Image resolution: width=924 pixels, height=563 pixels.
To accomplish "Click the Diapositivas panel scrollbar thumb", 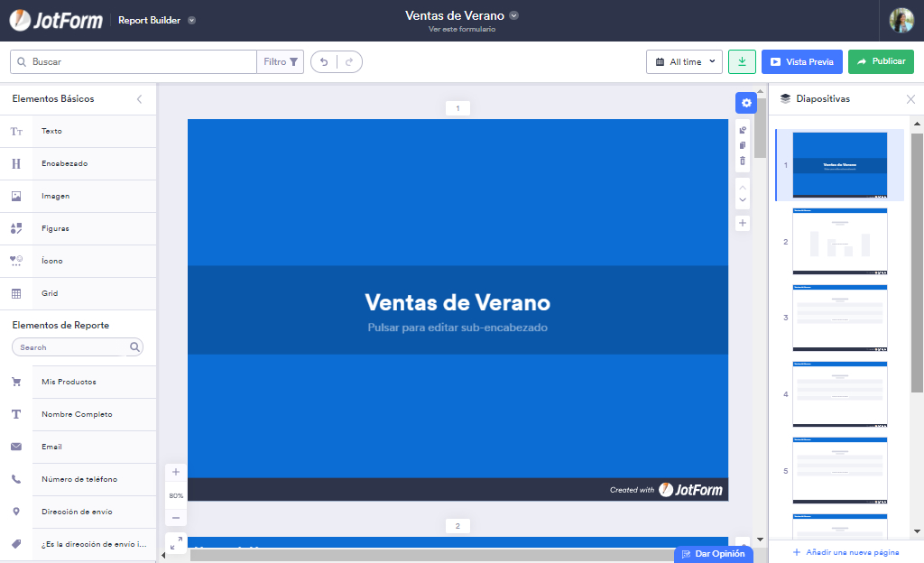I will [x=917, y=263].
